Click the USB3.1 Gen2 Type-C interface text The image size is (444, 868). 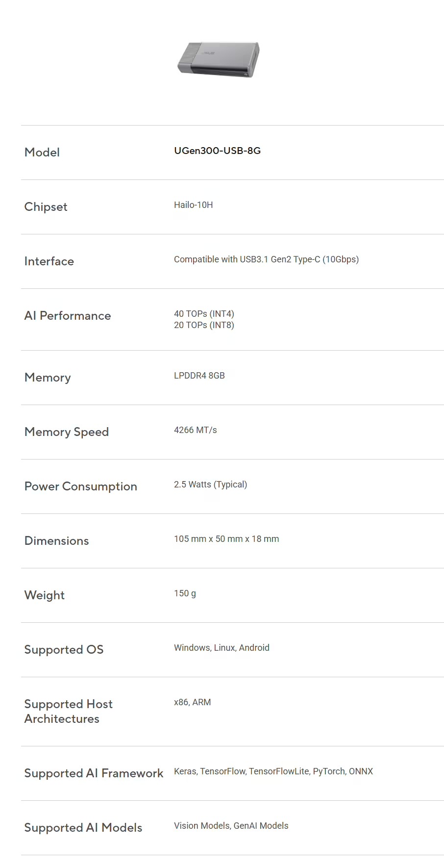[x=266, y=259]
